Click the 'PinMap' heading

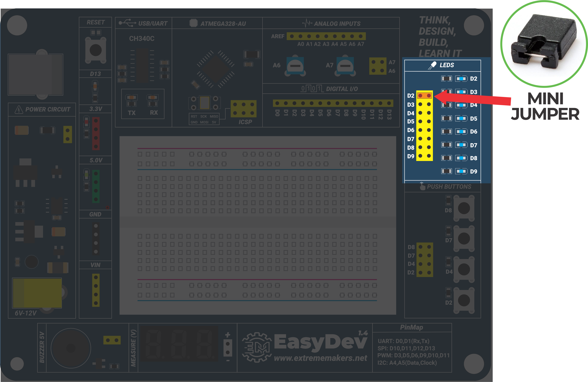412,327
